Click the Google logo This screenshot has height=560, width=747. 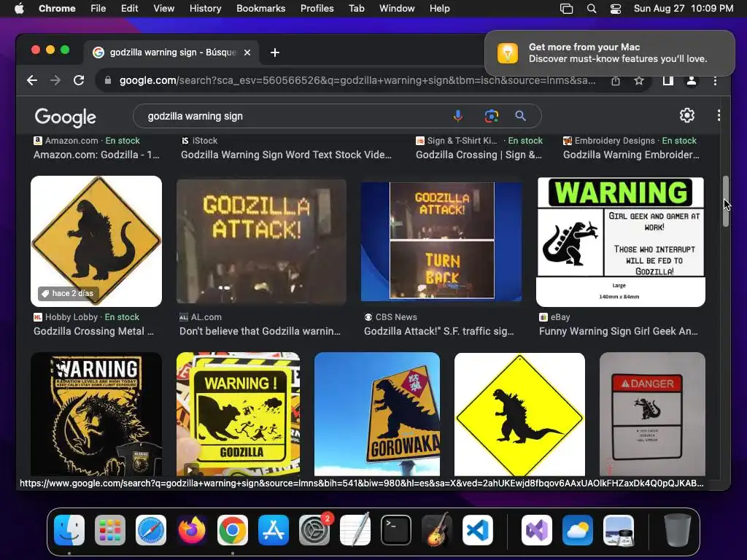click(65, 117)
